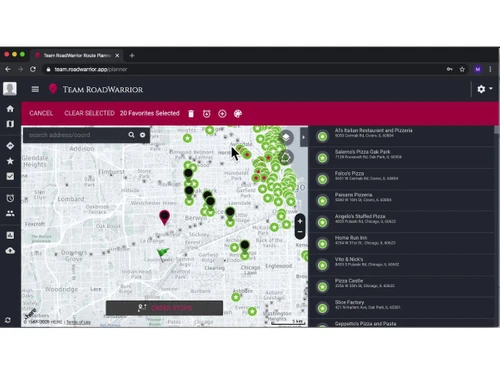This screenshot has width=500, height=375.
Task: Click the red location pin marker
Action: [x=164, y=217]
